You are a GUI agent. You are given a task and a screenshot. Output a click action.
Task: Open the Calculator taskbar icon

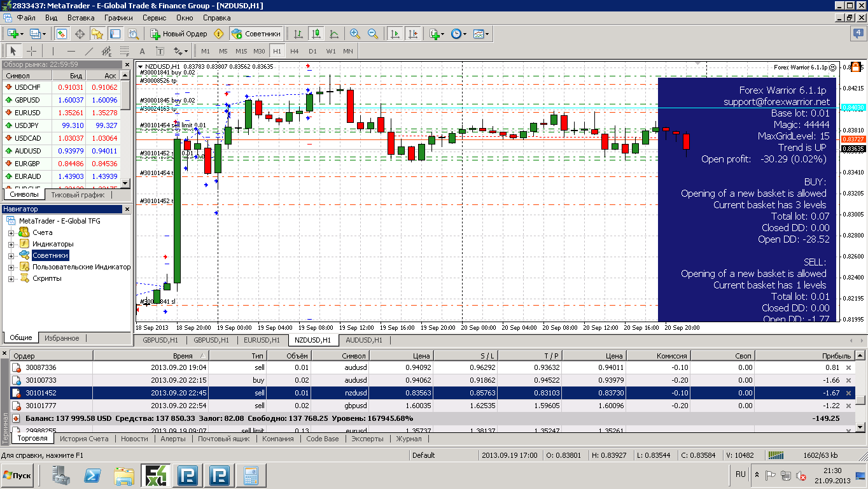(250, 476)
